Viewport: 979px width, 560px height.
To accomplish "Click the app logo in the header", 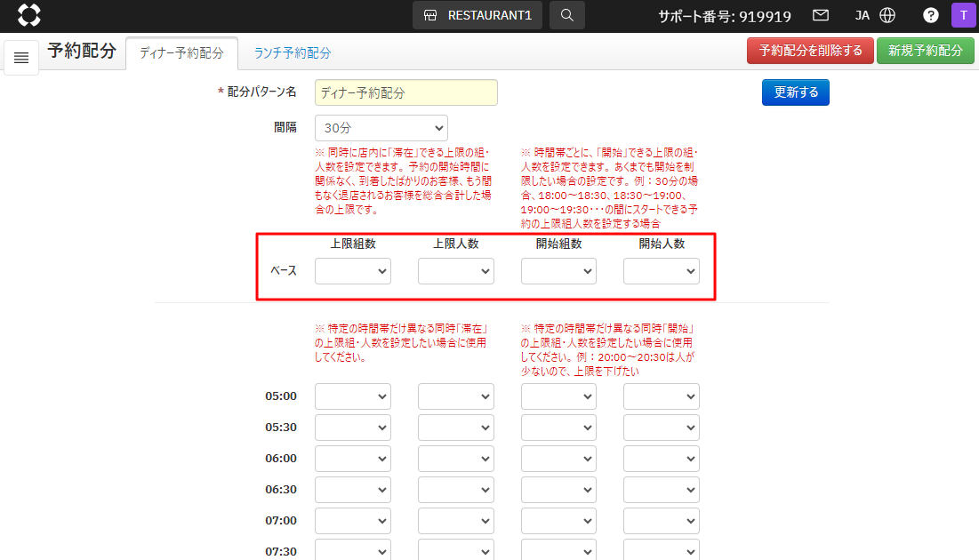I will click(x=28, y=15).
